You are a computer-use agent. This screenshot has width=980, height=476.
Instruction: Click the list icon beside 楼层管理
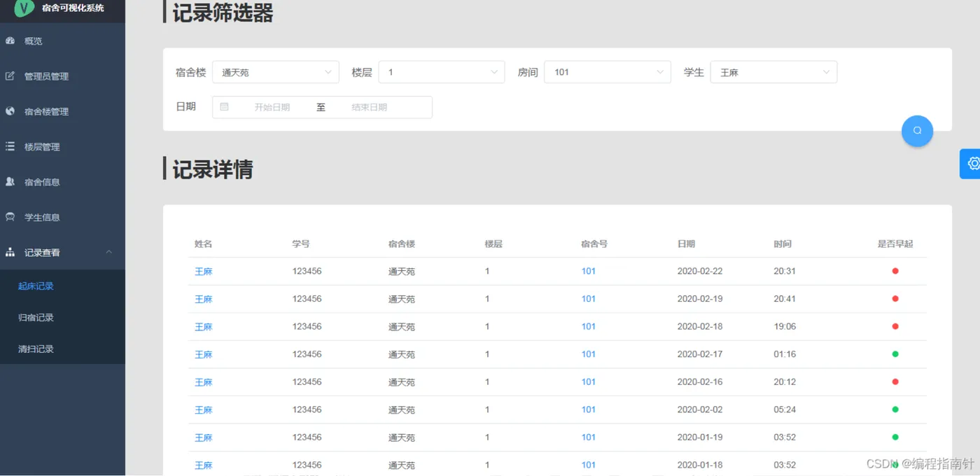pyautogui.click(x=10, y=146)
